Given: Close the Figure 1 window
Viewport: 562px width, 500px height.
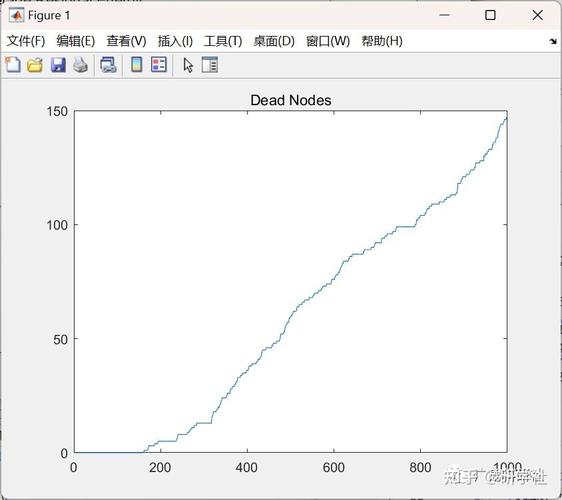Looking at the screenshot, I should click(538, 15).
